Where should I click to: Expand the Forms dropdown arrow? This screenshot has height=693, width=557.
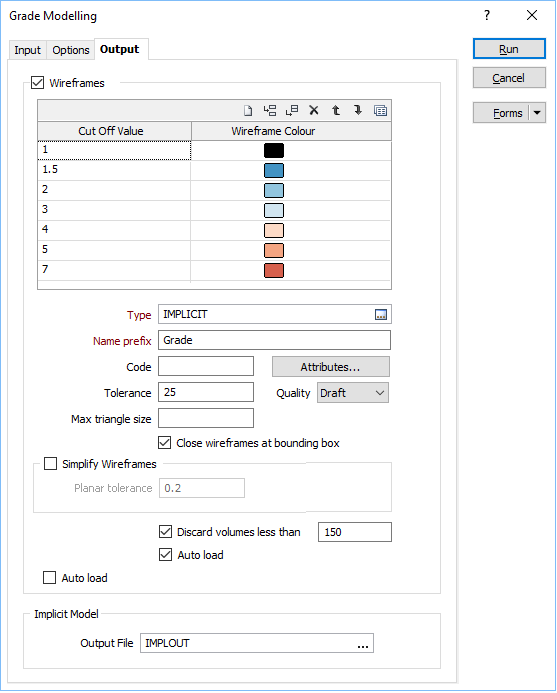537,113
